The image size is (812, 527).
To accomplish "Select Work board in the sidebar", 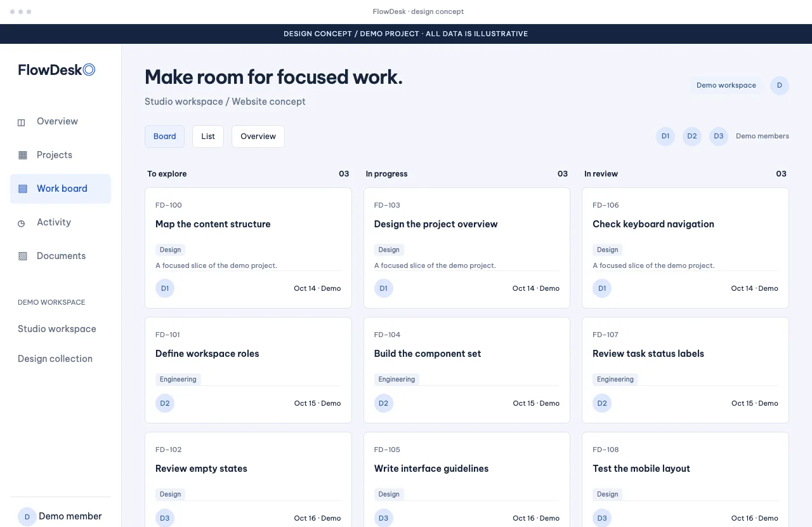I will tap(60, 189).
